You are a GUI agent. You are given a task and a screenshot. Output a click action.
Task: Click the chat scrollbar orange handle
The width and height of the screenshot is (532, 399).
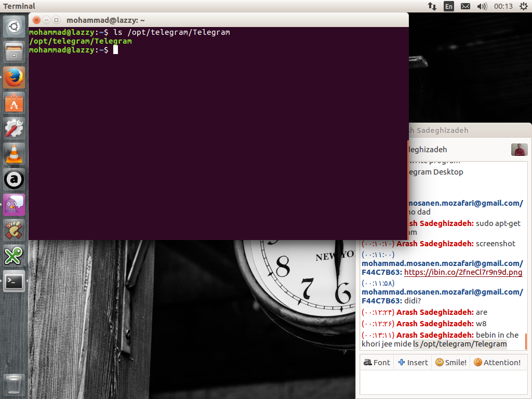526,341
